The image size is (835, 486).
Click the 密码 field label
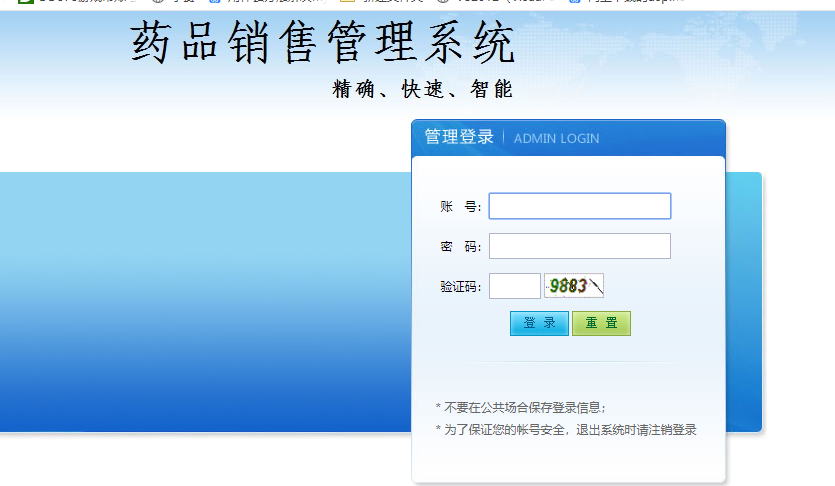coord(461,246)
